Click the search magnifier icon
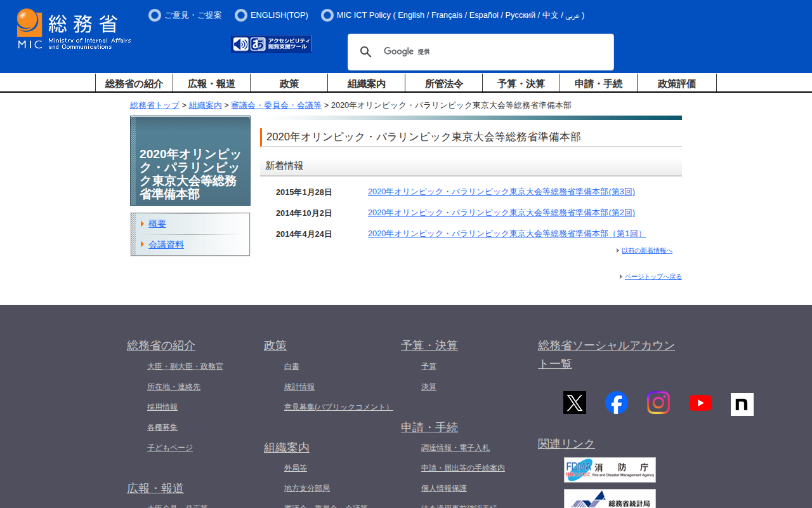812x508 pixels. click(x=365, y=52)
